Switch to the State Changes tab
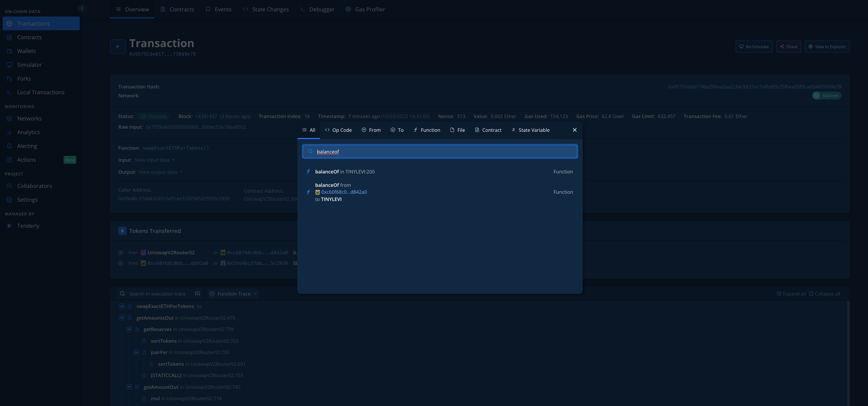 tap(266, 9)
